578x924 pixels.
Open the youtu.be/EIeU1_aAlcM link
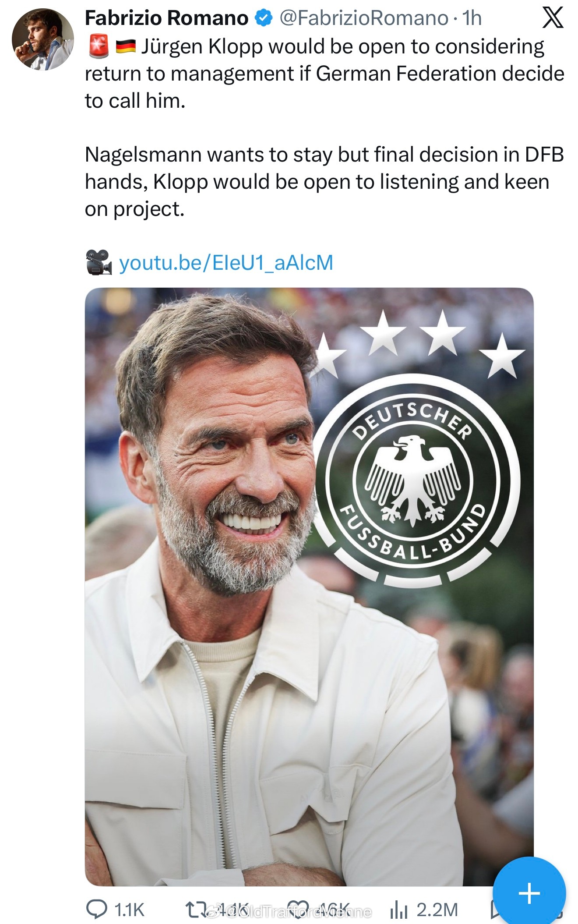tap(226, 263)
